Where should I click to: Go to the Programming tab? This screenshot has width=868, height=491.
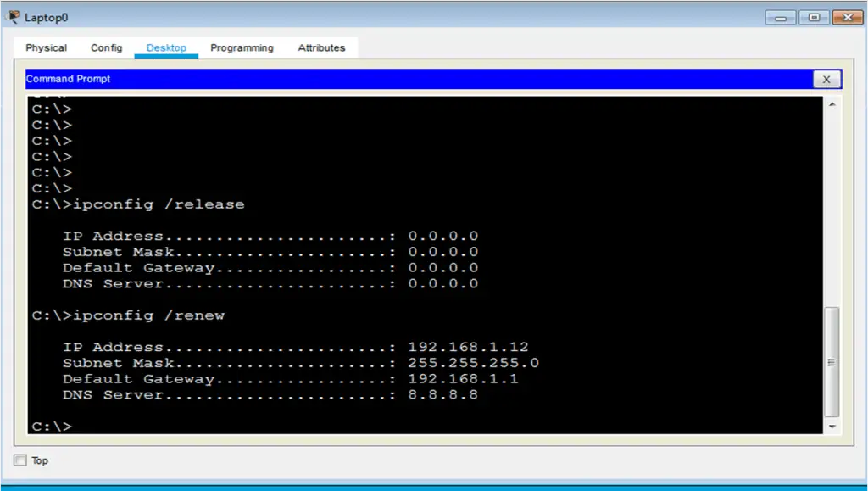click(x=242, y=48)
